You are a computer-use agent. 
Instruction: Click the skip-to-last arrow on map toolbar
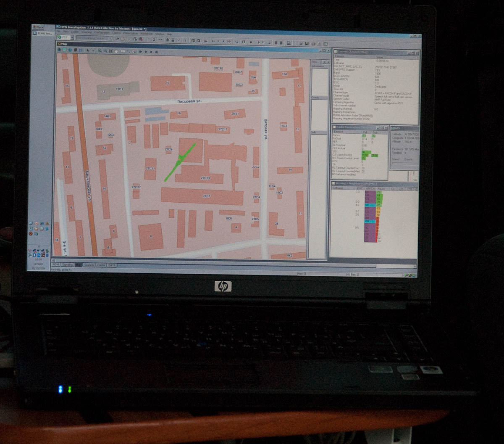pyautogui.click(x=156, y=52)
